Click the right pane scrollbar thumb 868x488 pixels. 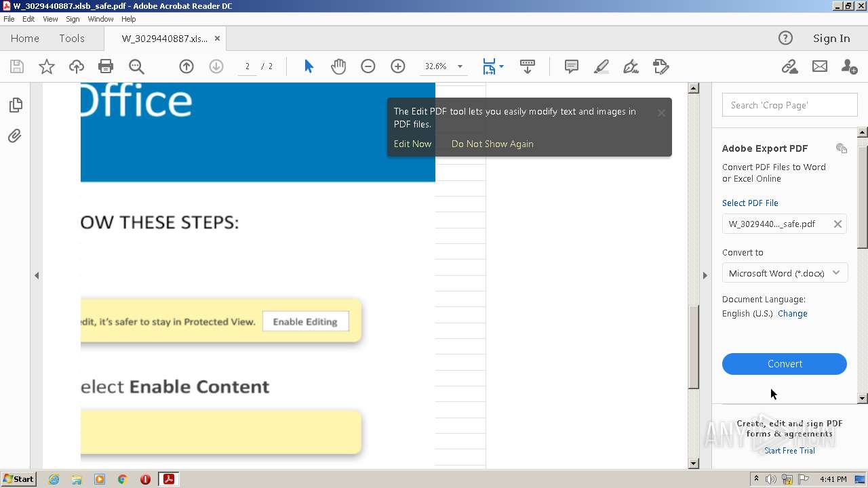pos(863,196)
